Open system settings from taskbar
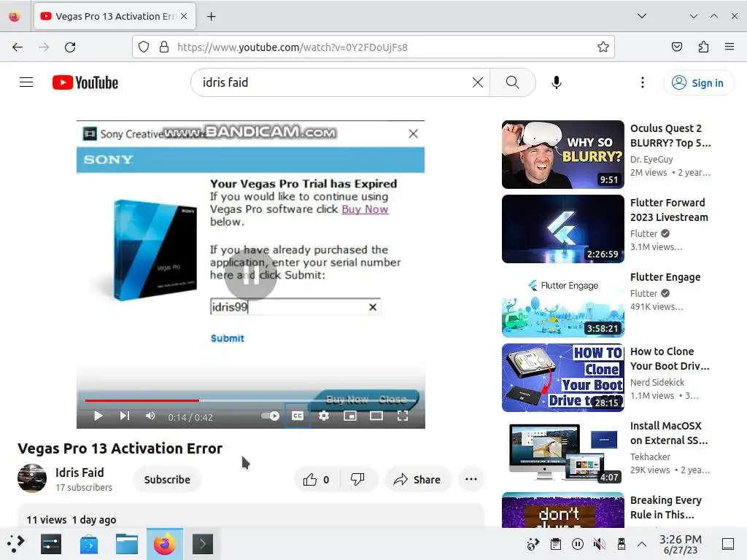The height and width of the screenshot is (560, 747). (51, 544)
